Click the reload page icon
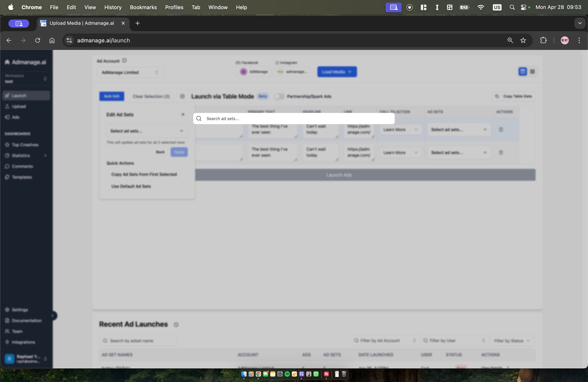Screen dimensions: 588x382 (x=38, y=40)
